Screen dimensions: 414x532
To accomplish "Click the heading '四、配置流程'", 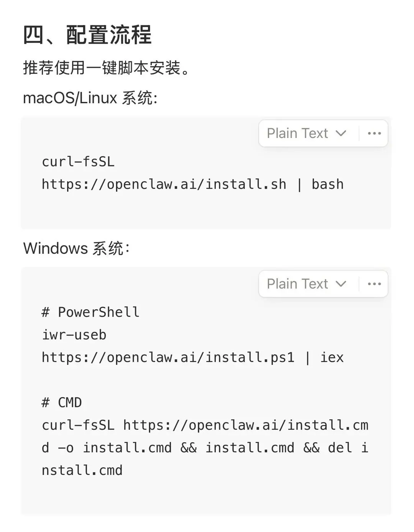I will pos(87,35).
